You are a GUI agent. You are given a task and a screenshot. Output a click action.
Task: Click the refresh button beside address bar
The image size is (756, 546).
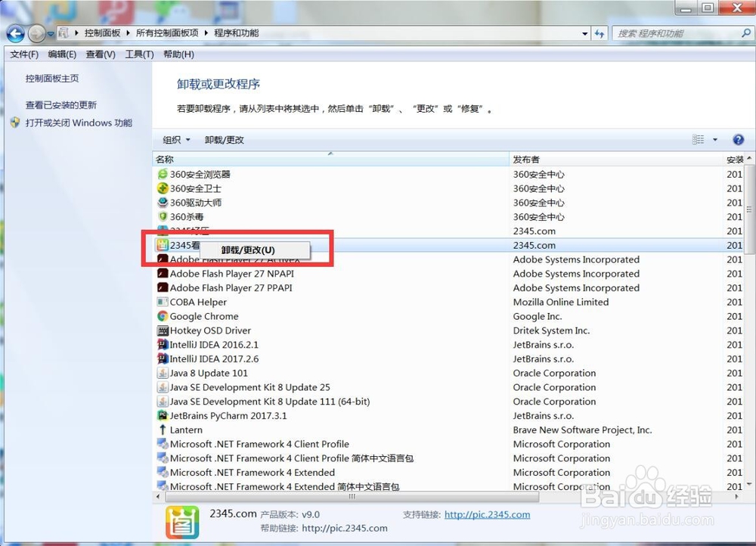[x=600, y=33]
